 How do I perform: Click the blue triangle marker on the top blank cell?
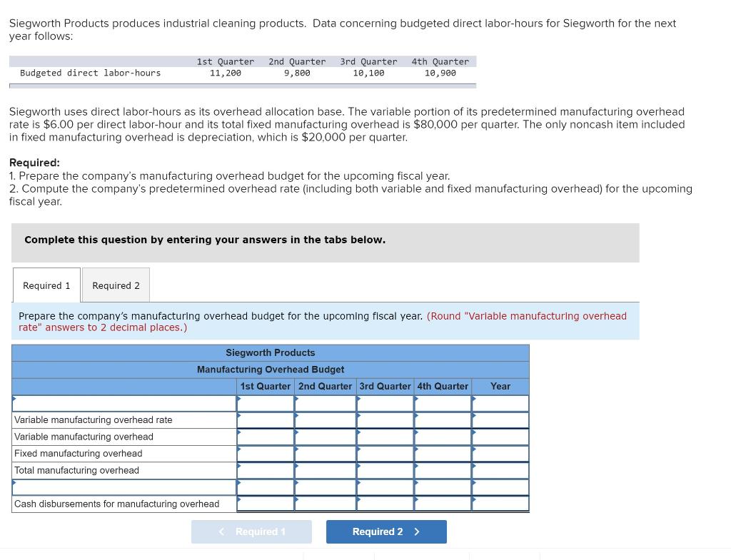238,399
